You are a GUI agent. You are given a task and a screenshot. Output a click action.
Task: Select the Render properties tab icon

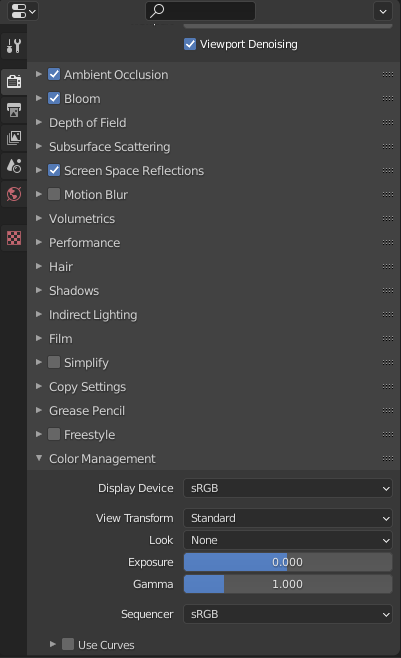(x=14, y=81)
